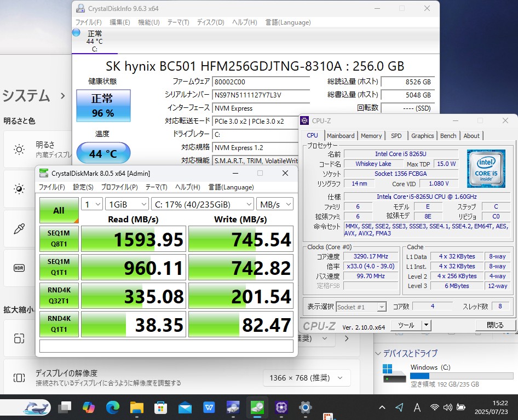Start the RND4K Q32T1 benchmark

[59, 295]
